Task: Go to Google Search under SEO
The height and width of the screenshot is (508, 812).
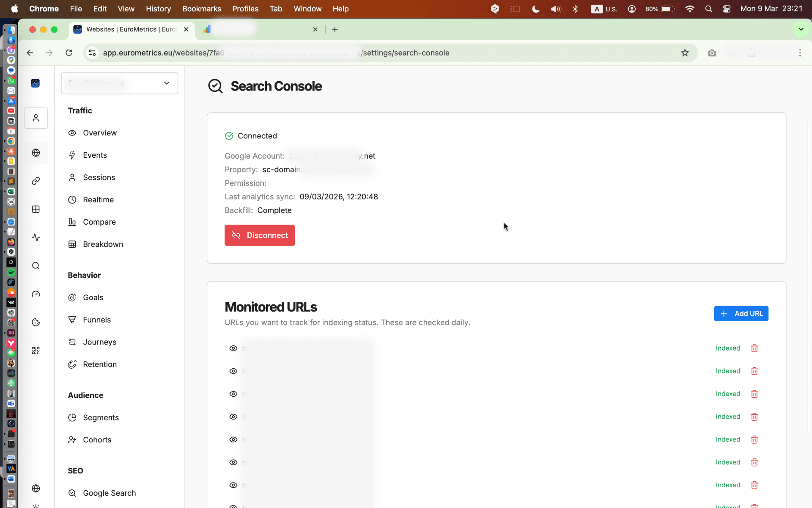Action: pos(102,493)
